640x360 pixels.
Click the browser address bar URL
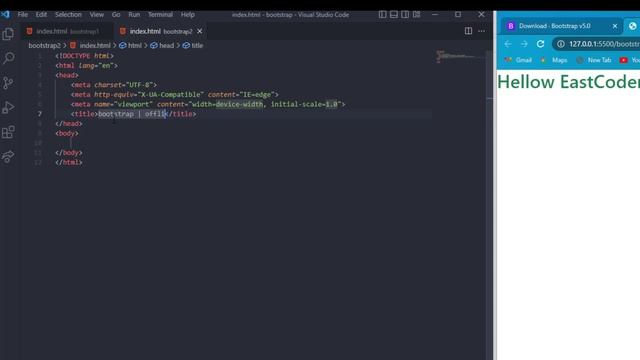tap(604, 44)
